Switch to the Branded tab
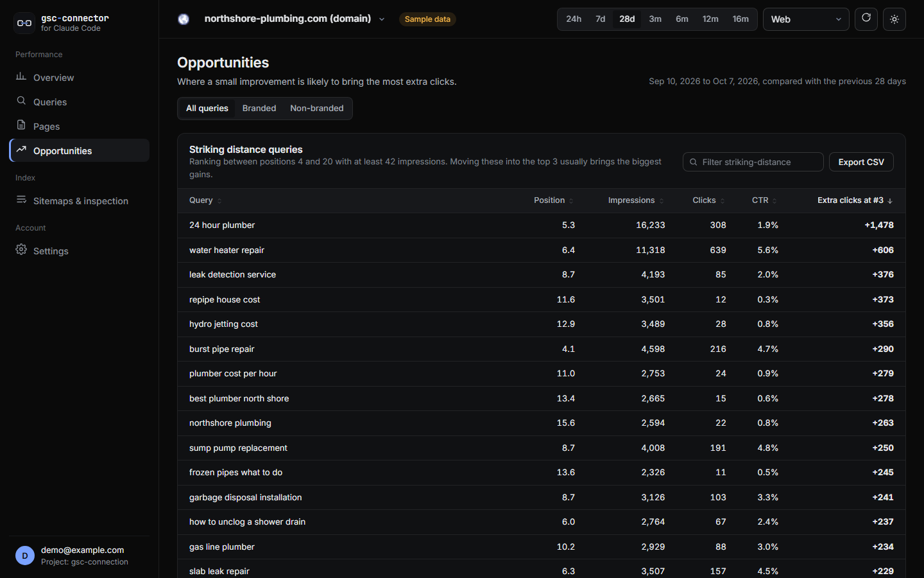 [x=259, y=109]
